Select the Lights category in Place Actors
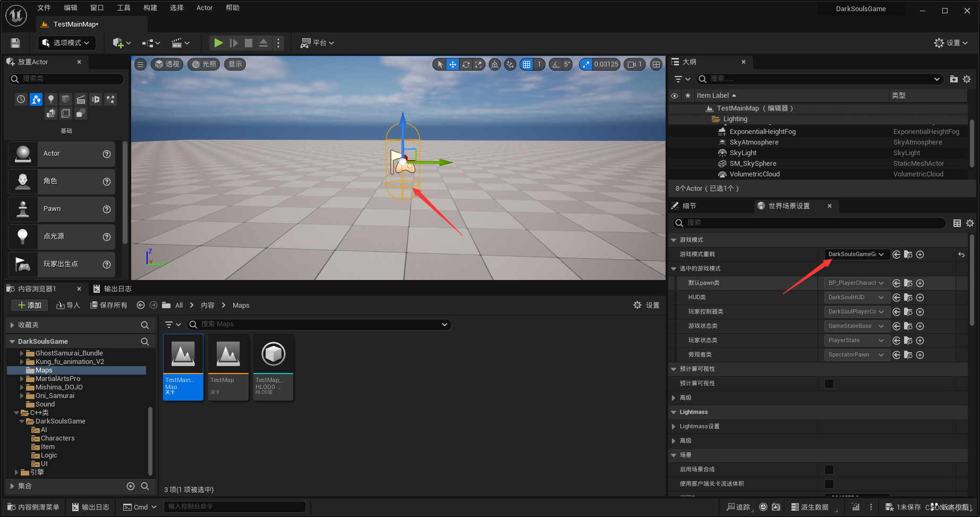 [51, 99]
